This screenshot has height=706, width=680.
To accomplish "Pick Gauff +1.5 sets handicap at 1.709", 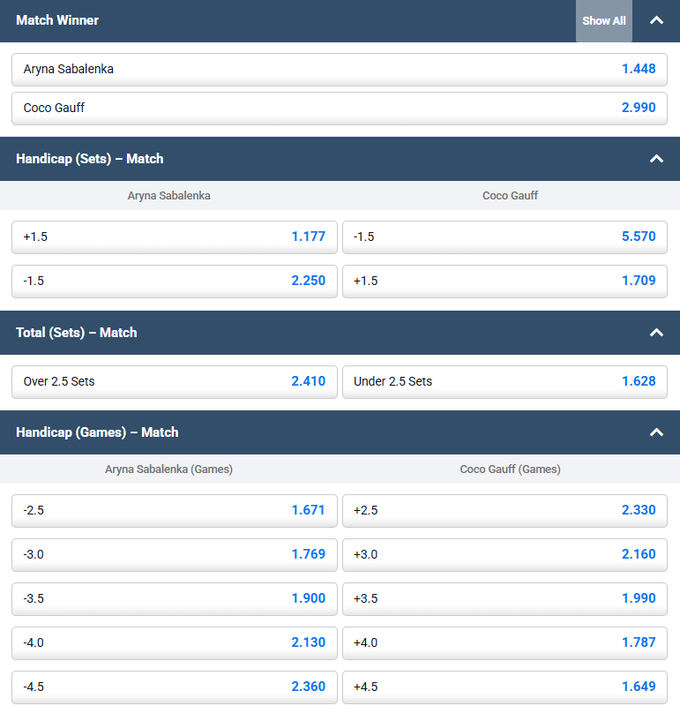I will [x=504, y=281].
